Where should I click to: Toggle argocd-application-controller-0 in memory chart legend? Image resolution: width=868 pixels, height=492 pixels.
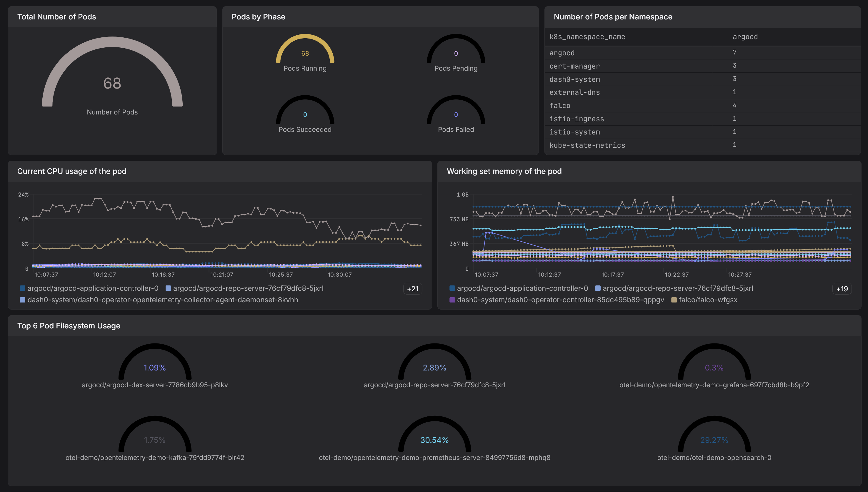pos(522,288)
